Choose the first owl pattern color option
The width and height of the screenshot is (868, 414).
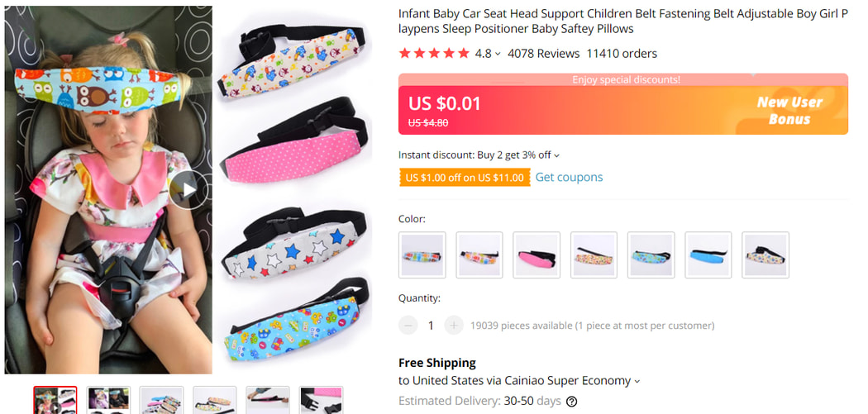(x=422, y=255)
